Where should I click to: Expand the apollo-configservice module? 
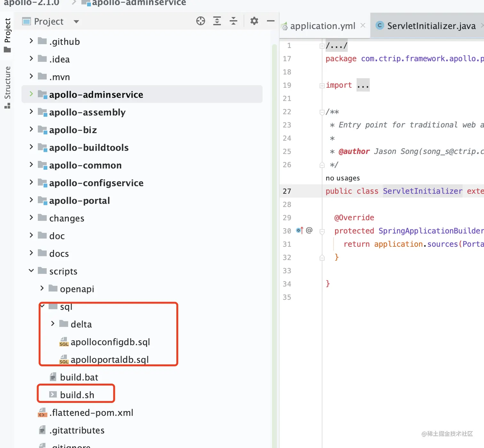point(31,182)
